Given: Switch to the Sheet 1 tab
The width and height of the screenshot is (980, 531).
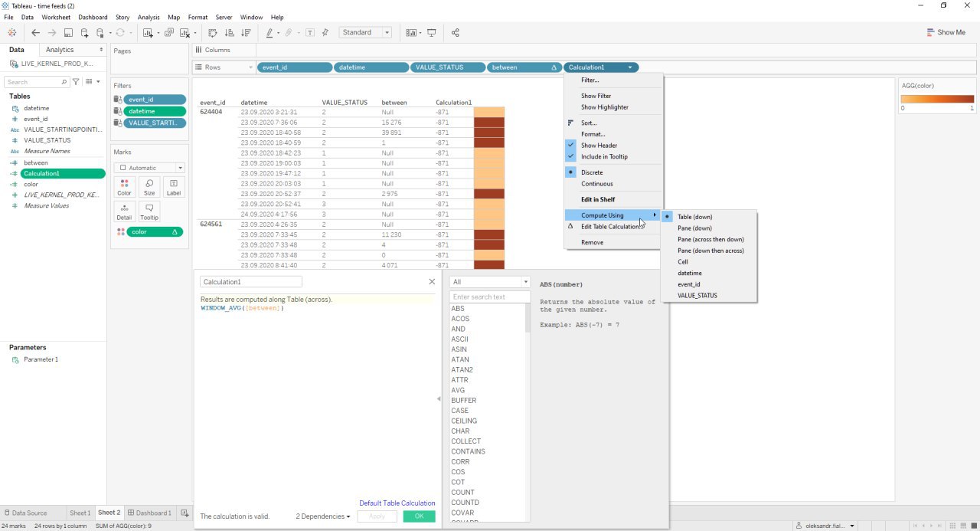Looking at the screenshot, I should pyautogui.click(x=80, y=513).
